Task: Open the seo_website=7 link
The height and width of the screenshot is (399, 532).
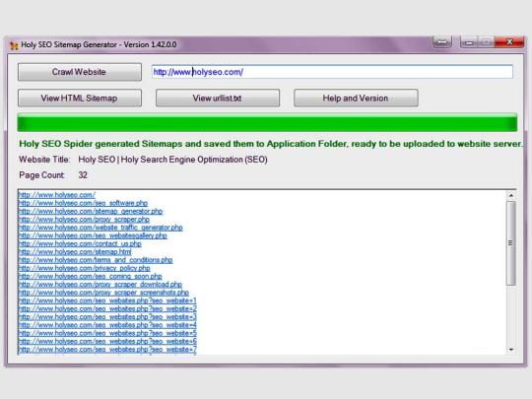Action: [x=107, y=350]
